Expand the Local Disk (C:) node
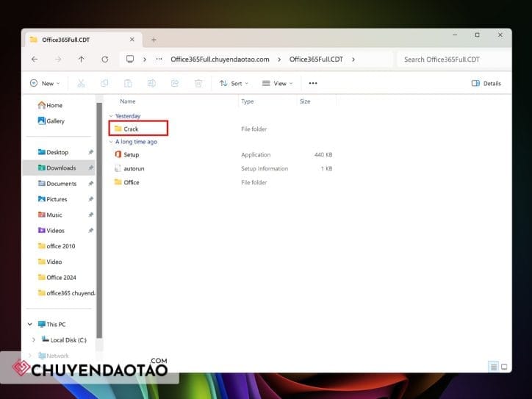 [x=33, y=340]
